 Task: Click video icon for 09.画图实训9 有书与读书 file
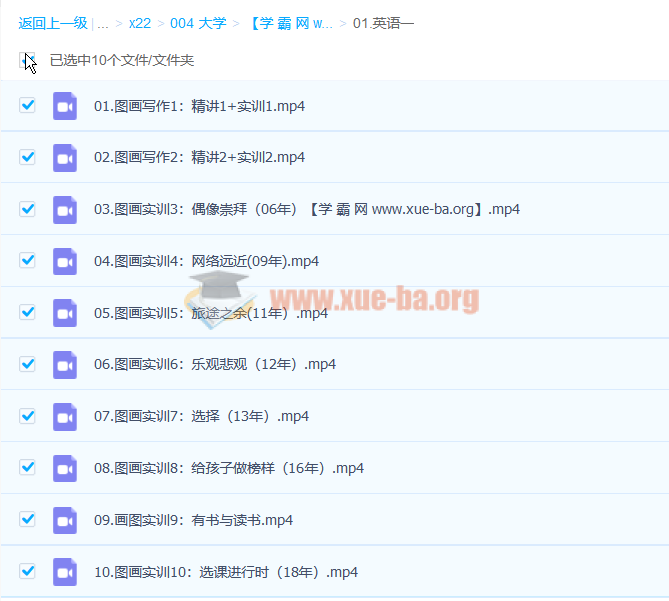click(x=65, y=520)
